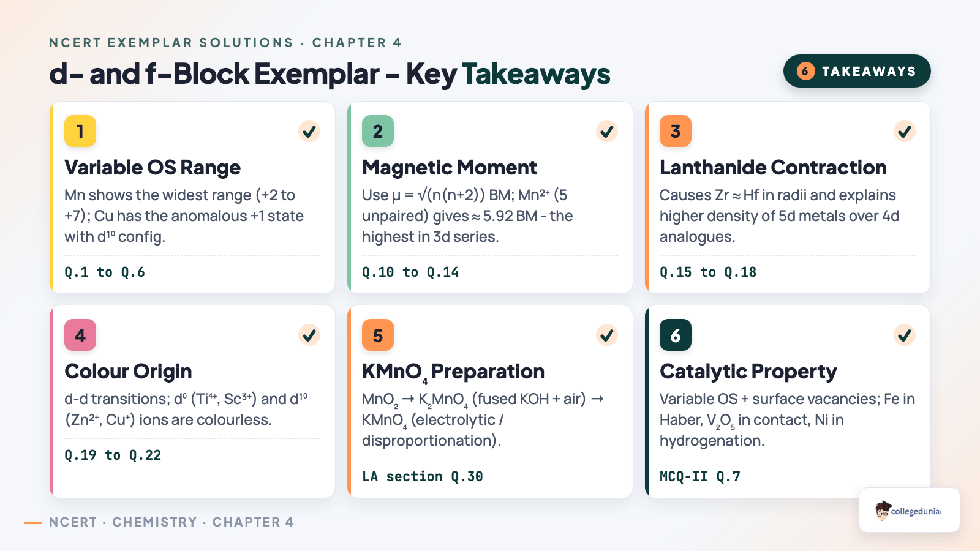This screenshot has height=551, width=980.
Task: Toggle the checkmark on Catalytic Property card
Action: 905,335
